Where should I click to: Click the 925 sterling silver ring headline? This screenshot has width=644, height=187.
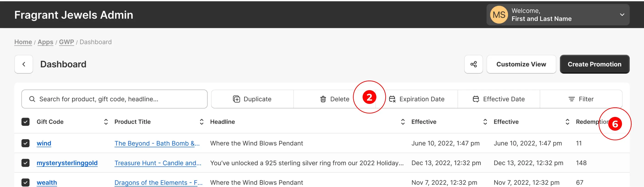pos(307,163)
